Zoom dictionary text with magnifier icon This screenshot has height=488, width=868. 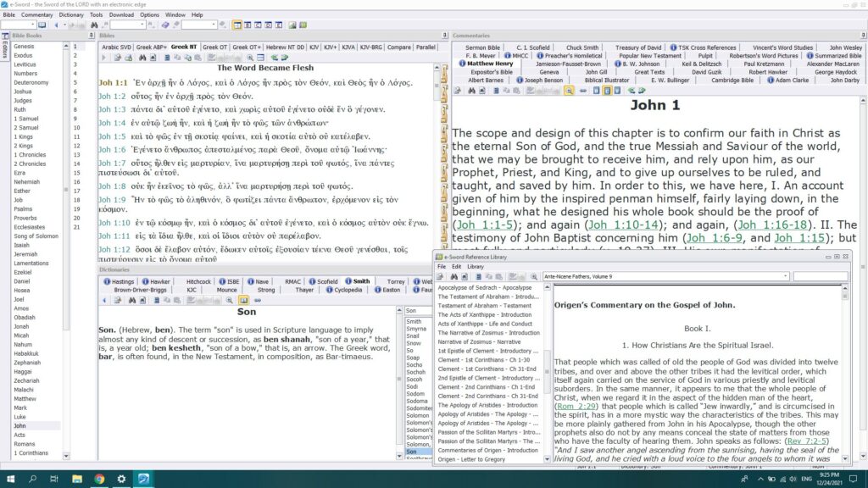[229, 300]
